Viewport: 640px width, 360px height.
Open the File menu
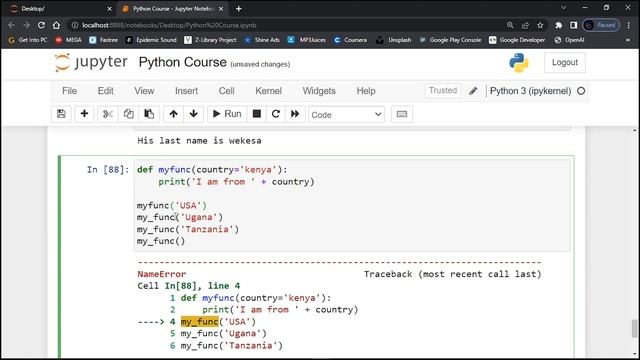pos(69,91)
